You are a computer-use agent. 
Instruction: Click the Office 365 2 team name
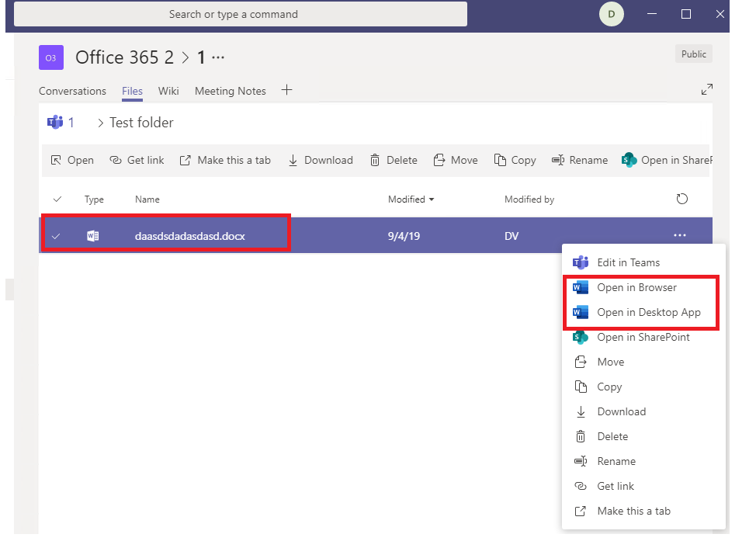click(x=124, y=57)
